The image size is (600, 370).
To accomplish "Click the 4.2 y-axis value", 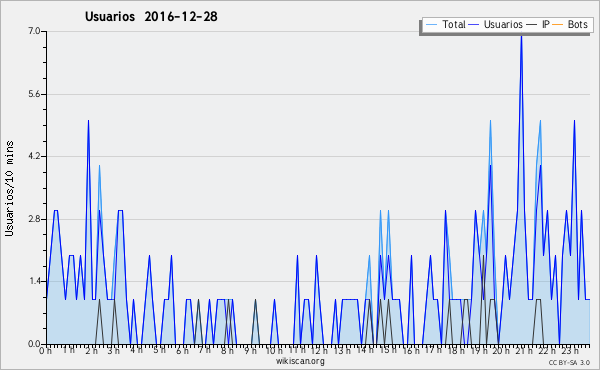I will point(34,156).
